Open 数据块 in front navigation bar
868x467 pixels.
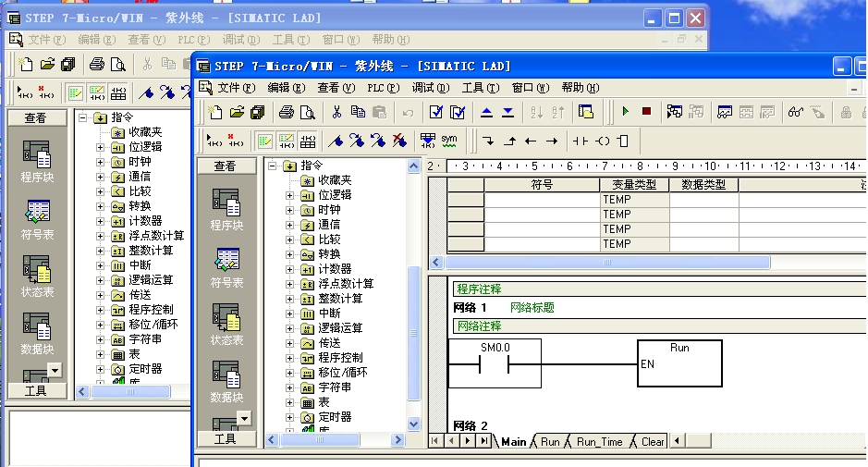[226, 382]
